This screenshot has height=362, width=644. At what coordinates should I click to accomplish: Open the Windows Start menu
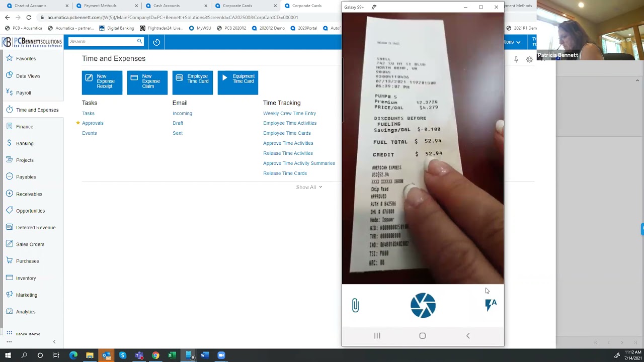pos(8,355)
